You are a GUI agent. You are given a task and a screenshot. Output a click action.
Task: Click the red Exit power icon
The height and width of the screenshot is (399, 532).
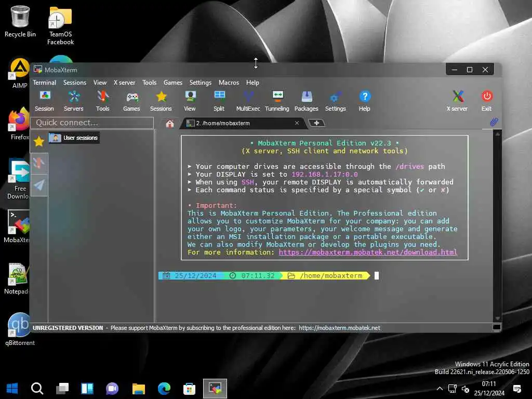pos(486,101)
